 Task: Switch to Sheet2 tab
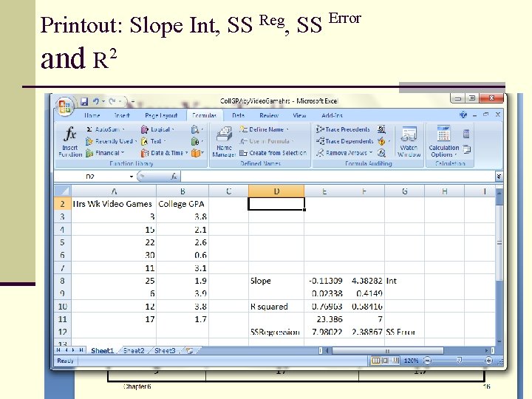134,350
